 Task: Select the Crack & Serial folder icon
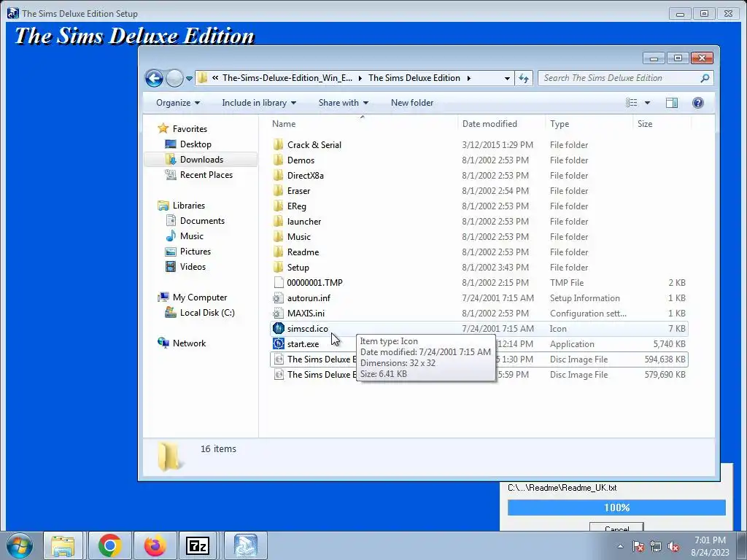click(278, 145)
